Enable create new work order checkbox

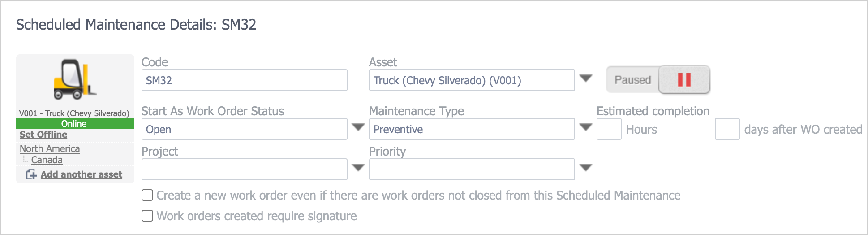(147, 195)
